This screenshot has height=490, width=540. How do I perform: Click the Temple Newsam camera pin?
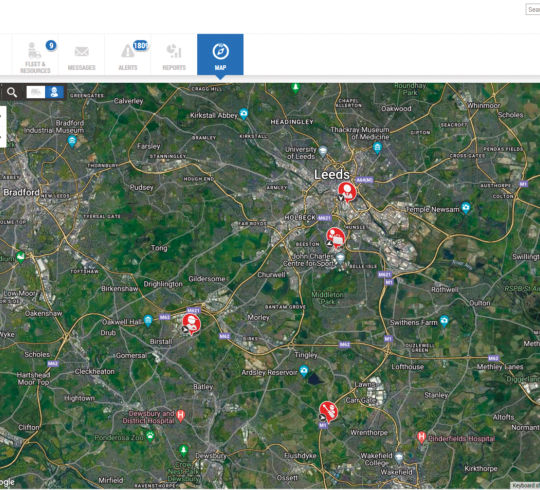[x=466, y=208]
